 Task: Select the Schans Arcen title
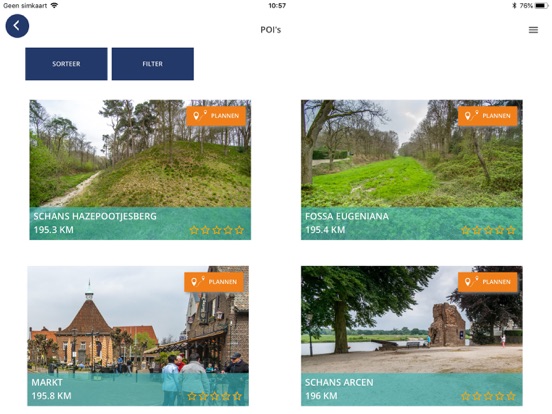339,382
